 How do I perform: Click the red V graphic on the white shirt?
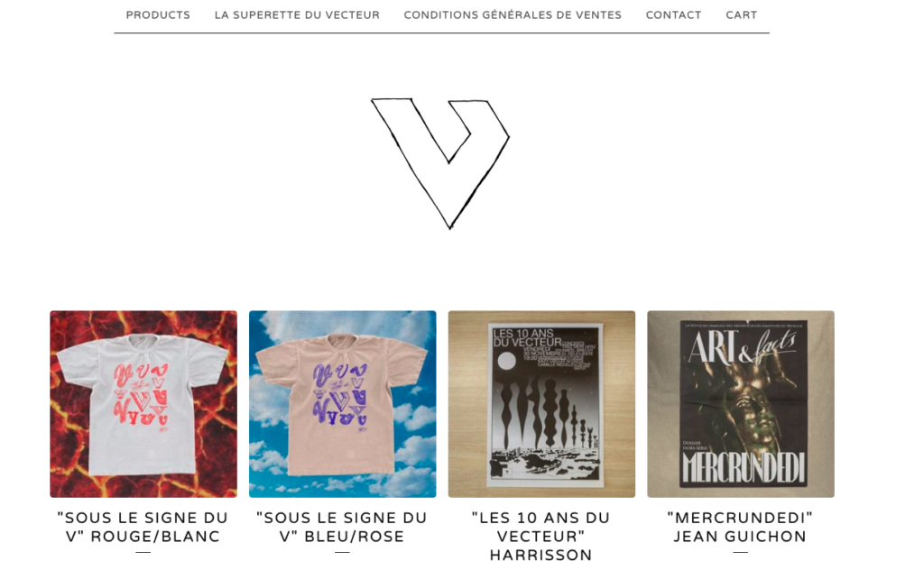click(x=142, y=394)
